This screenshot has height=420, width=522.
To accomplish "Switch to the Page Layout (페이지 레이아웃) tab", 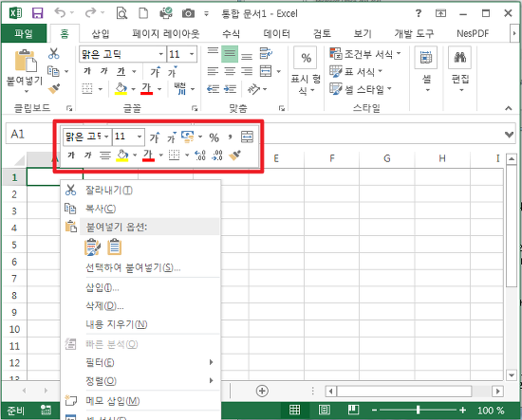I will coord(166,33).
